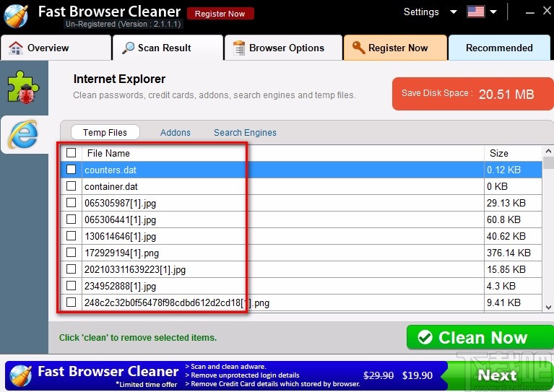Click the green Clean Now button

[x=480, y=337]
